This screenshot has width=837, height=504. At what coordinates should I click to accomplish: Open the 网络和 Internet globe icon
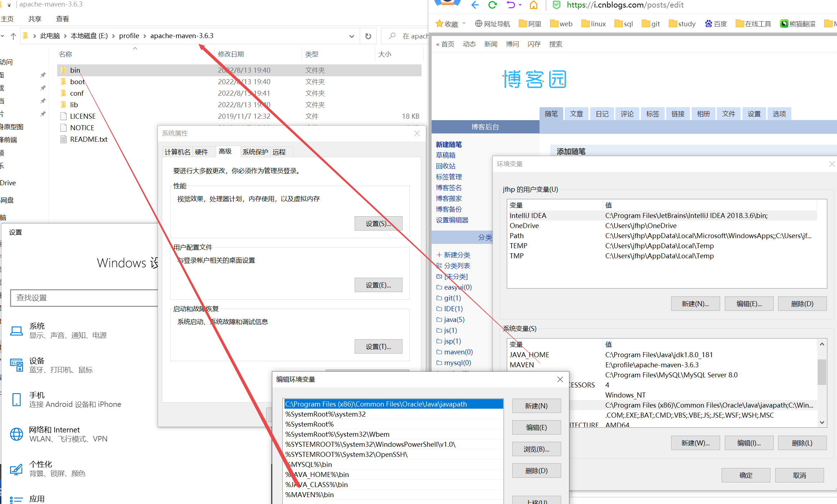17,434
